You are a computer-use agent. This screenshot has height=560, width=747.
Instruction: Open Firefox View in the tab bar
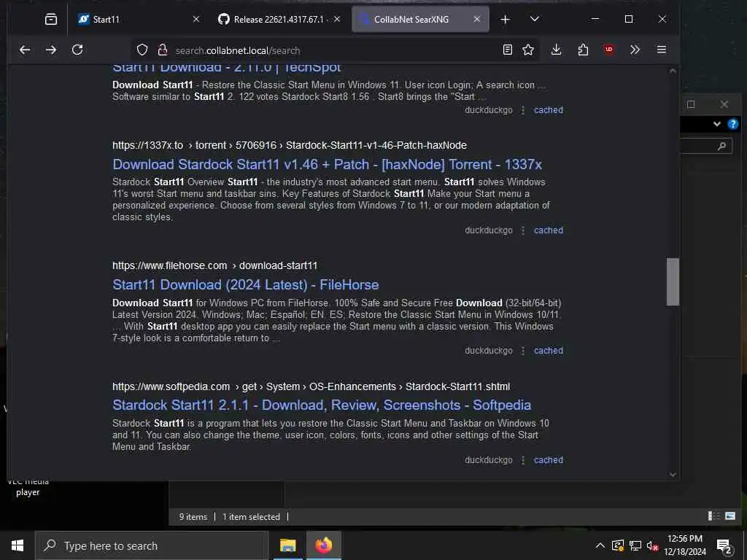[x=50, y=19]
